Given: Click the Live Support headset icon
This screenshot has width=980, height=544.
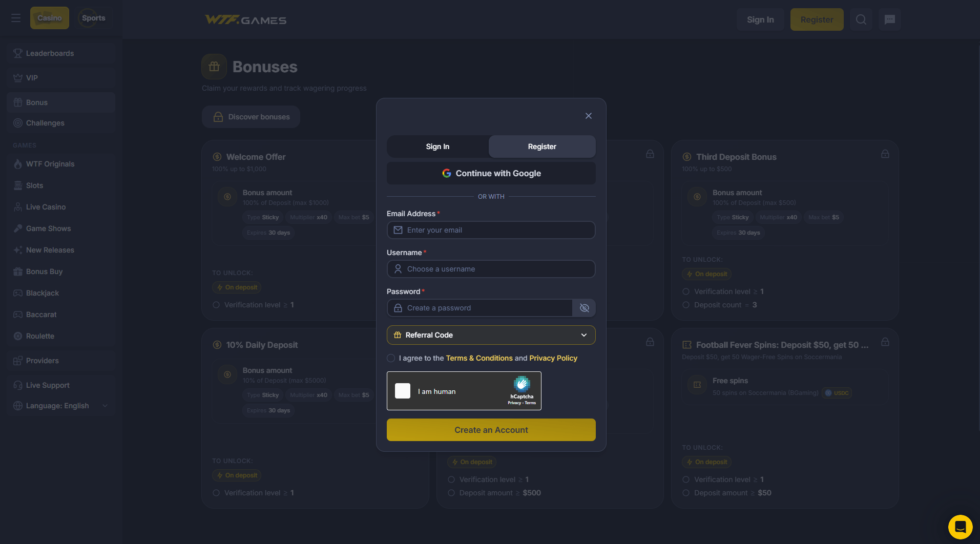Looking at the screenshot, I should point(18,385).
